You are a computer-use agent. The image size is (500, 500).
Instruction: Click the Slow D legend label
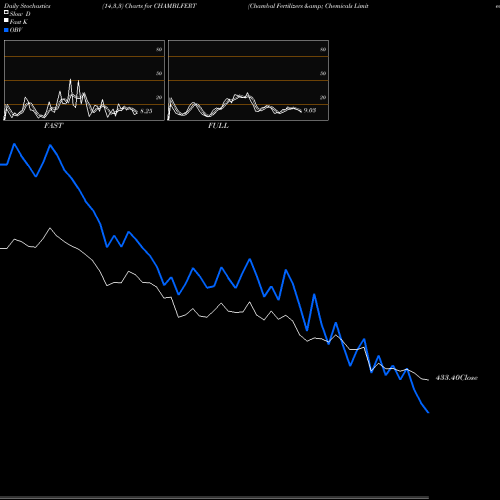(x=20, y=14)
